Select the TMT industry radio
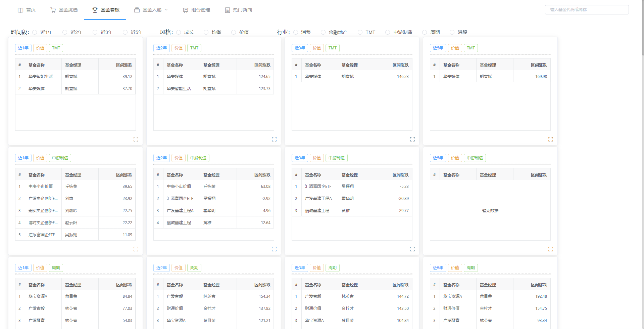This screenshot has height=329, width=644. [x=360, y=32]
